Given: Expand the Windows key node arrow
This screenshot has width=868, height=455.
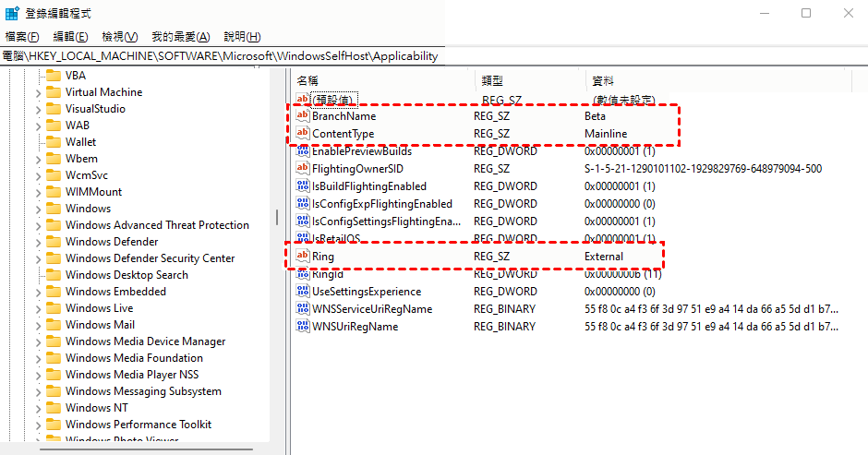Looking at the screenshot, I should pyautogui.click(x=38, y=210).
